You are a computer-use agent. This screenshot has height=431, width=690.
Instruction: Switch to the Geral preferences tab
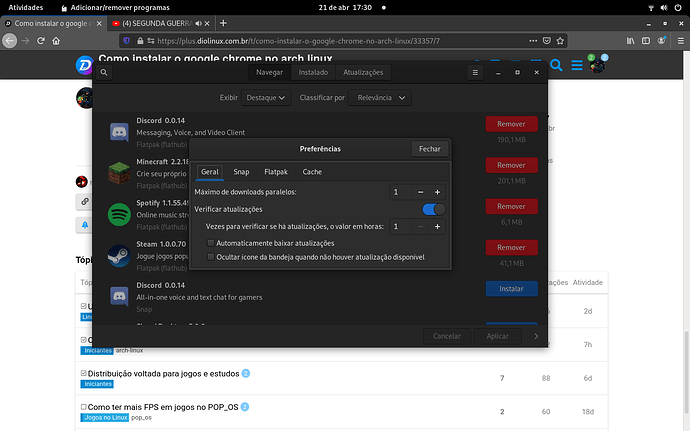coord(209,172)
